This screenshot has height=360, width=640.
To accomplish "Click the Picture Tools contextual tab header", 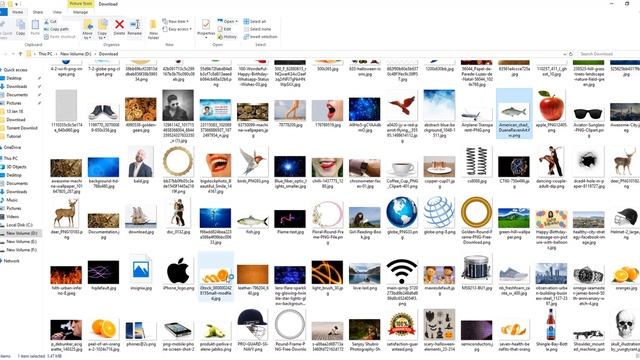I will (x=81, y=4).
